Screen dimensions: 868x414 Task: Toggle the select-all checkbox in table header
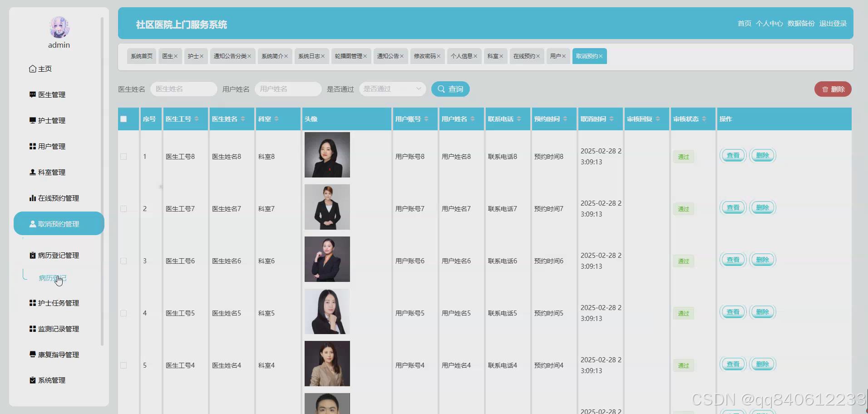click(x=123, y=119)
